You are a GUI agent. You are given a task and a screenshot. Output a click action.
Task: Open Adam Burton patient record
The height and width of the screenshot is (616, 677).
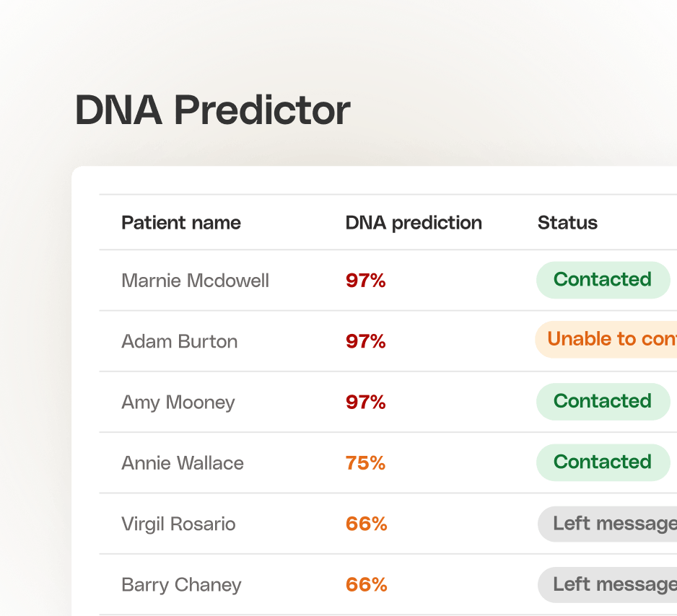(x=180, y=341)
